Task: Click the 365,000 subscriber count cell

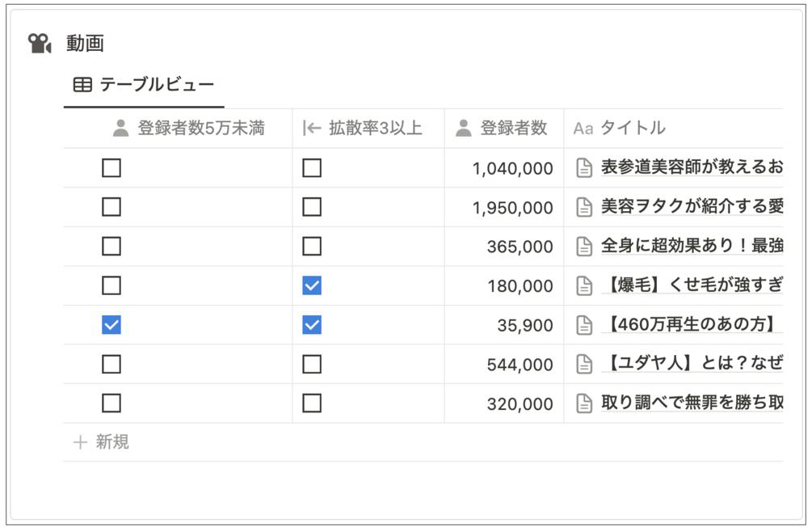Action: tap(503, 247)
